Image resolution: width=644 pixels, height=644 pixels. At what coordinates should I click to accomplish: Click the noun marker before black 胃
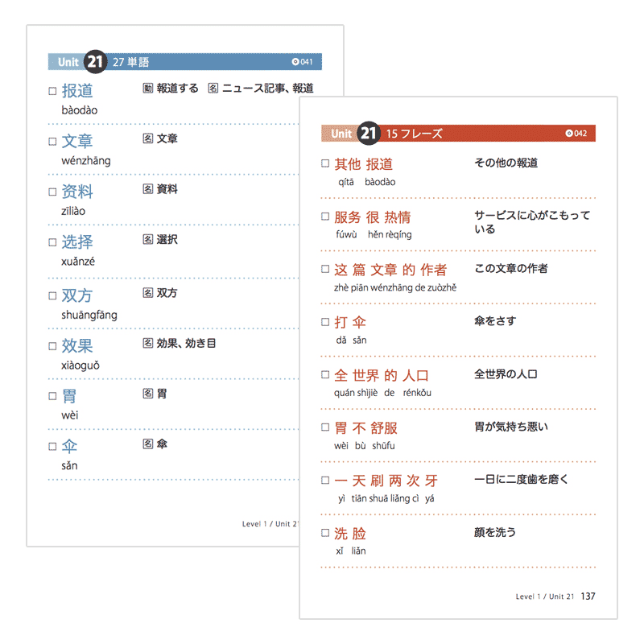click(x=148, y=394)
